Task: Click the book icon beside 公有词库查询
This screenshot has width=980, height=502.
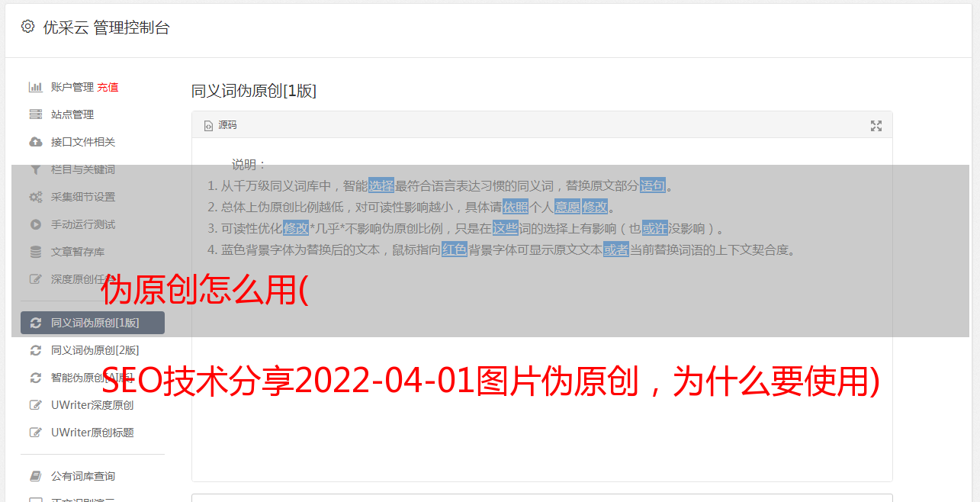Action: point(35,476)
